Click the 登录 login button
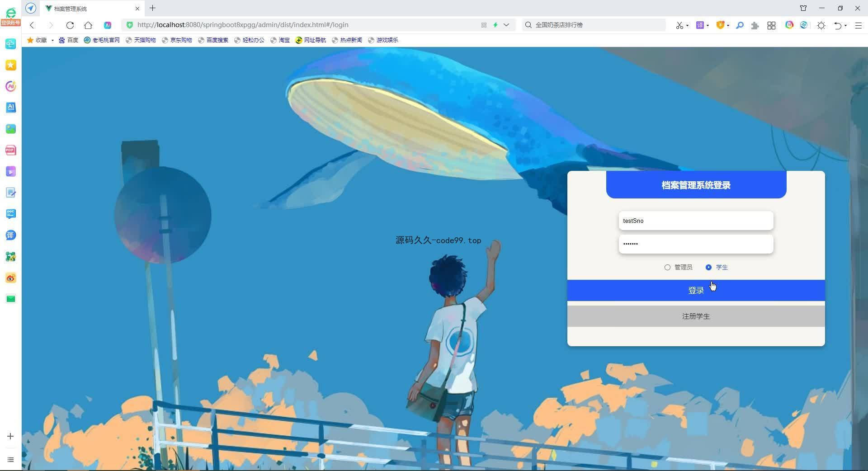This screenshot has height=471, width=868. point(696,290)
